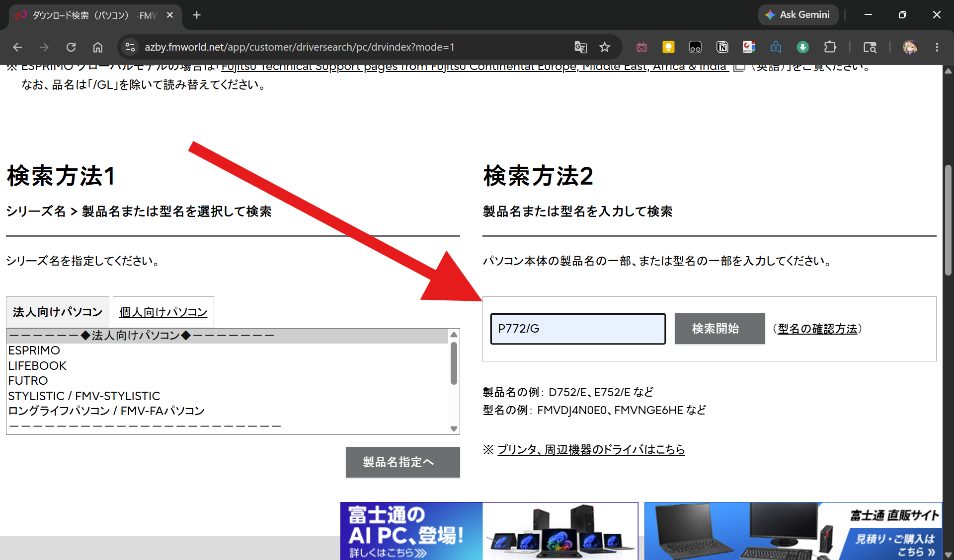The height and width of the screenshot is (560, 954).
Task: Switch to 法人向けパソコン tab
Action: pyautogui.click(x=58, y=312)
